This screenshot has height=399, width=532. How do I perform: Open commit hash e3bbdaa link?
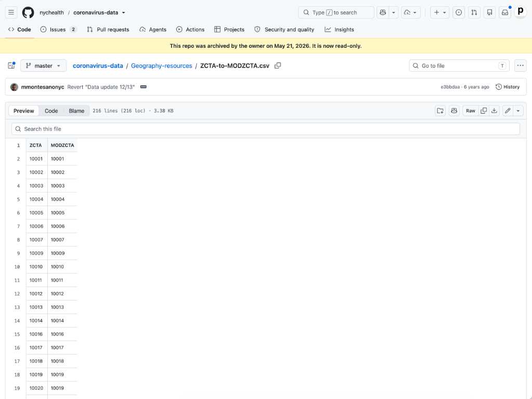(450, 87)
